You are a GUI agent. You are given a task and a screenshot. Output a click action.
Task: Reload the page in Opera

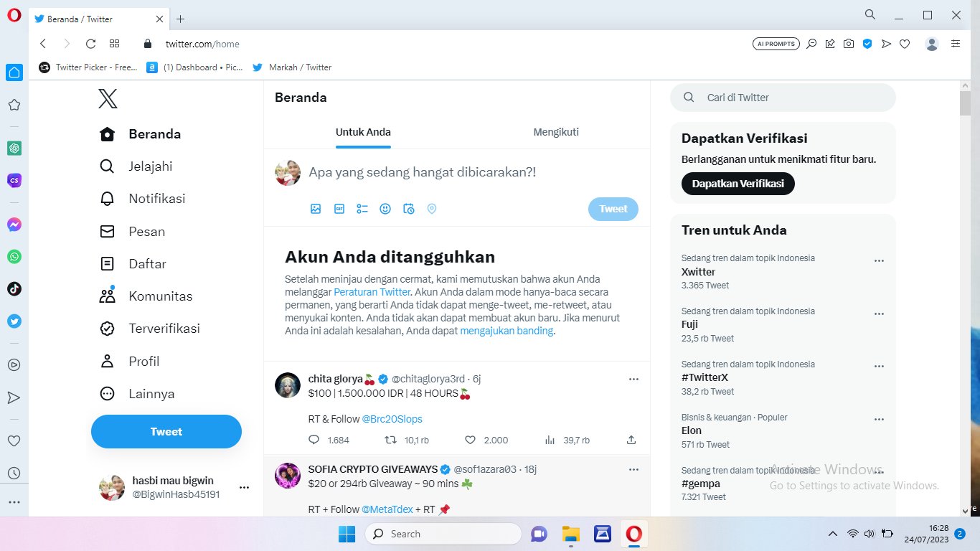pos(90,44)
